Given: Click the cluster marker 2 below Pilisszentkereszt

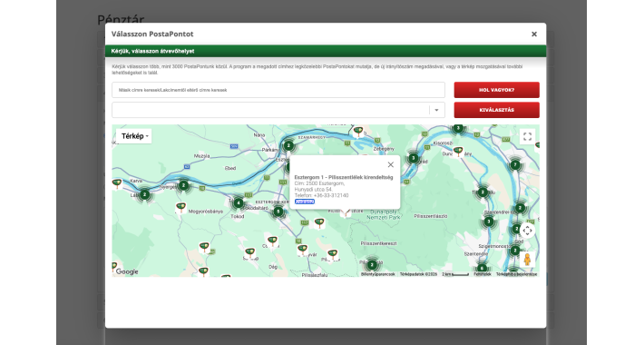Looking at the screenshot, I should (x=372, y=265).
